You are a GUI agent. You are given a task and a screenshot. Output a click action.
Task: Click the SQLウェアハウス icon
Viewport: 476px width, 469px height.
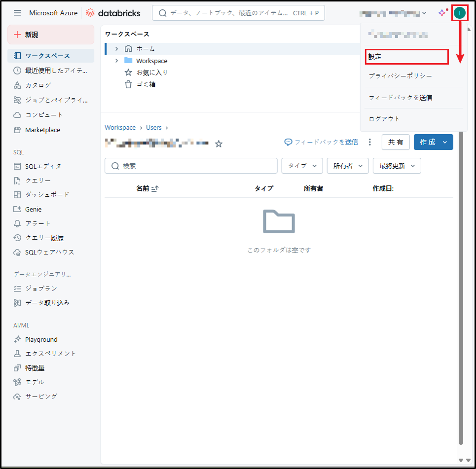tap(17, 253)
